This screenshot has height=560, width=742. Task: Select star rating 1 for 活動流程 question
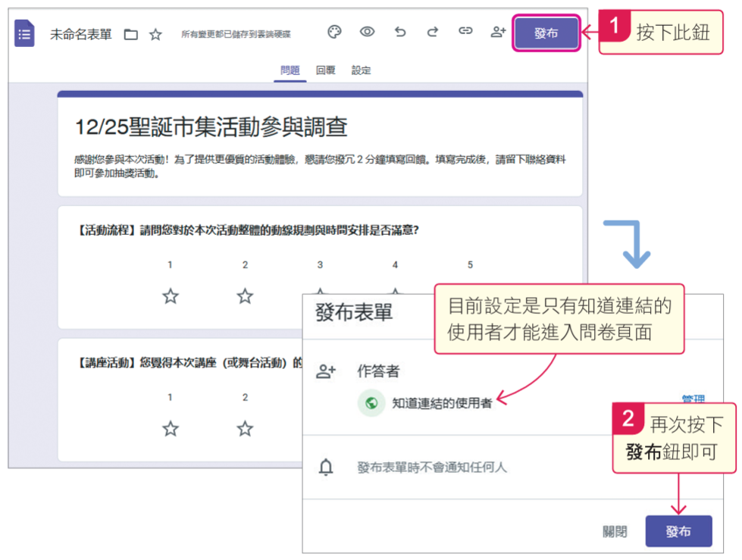tap(170, 297)
